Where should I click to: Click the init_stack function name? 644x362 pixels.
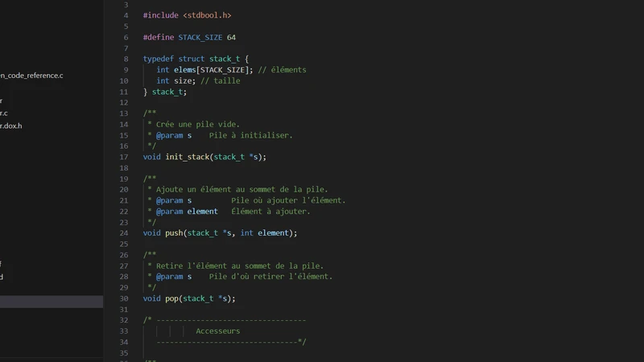click(x=188, y=157)
